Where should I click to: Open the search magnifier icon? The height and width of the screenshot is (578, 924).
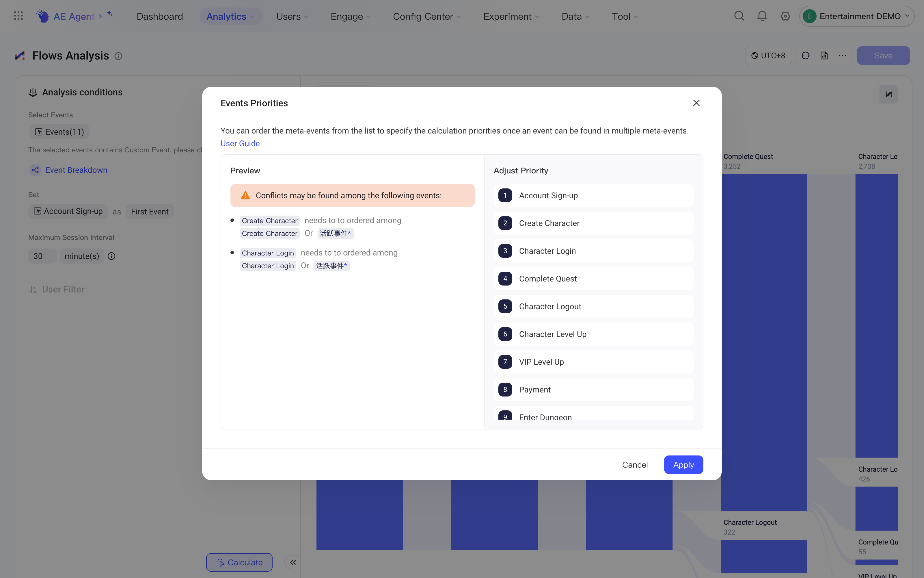[739, 16]
